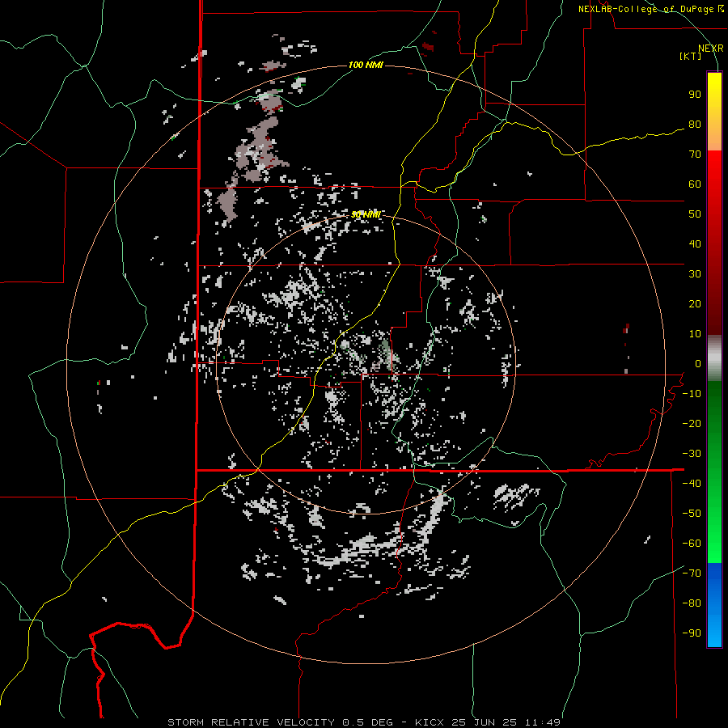Click the positive 60 scale value
The image size is (728, 728).
pyautogui.click(x=695, y=184)
